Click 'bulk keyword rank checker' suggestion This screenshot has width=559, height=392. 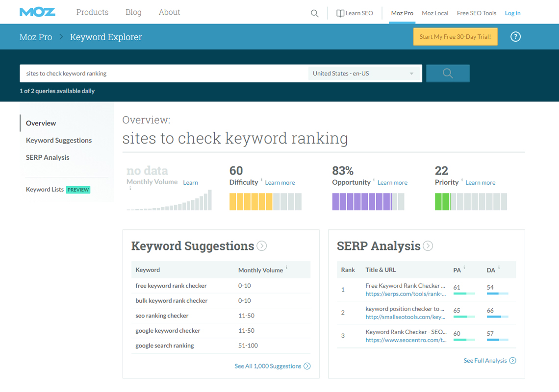(172, 301)
